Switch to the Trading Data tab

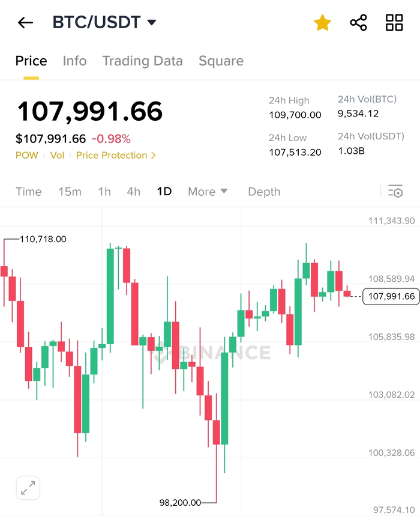click(143, 61)
